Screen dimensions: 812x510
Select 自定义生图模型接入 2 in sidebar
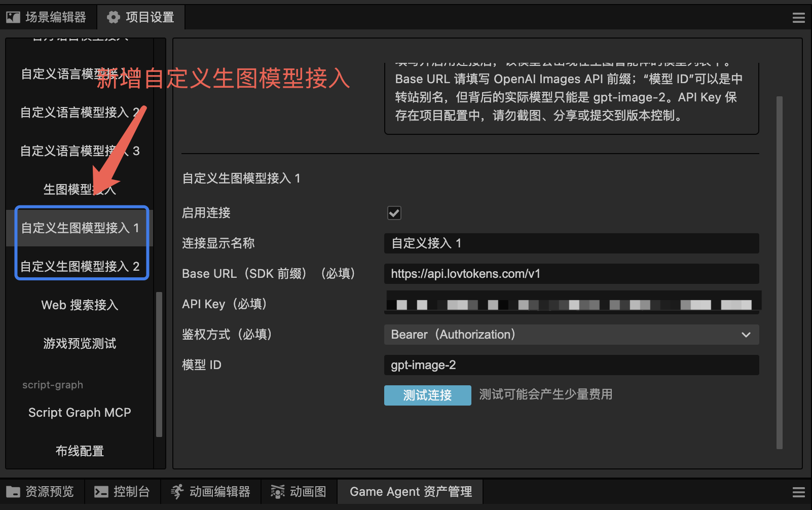[x=80, y=266]
